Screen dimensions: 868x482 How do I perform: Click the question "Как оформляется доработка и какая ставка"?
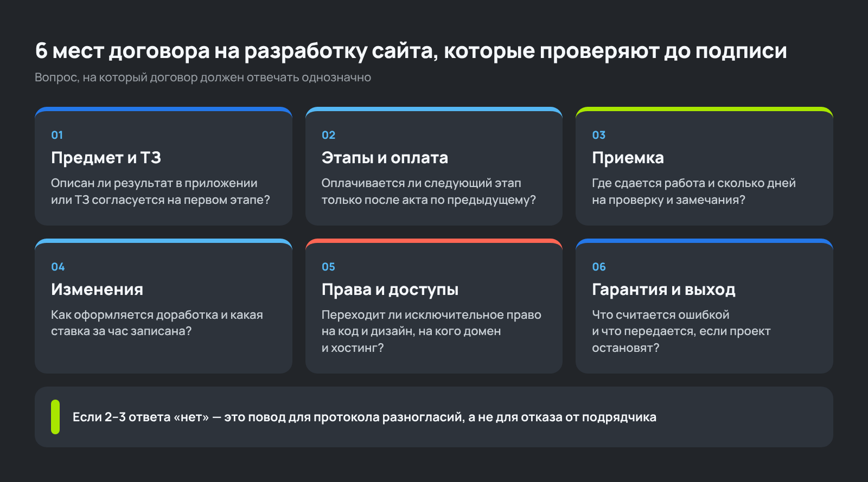(x=157, y=323)
